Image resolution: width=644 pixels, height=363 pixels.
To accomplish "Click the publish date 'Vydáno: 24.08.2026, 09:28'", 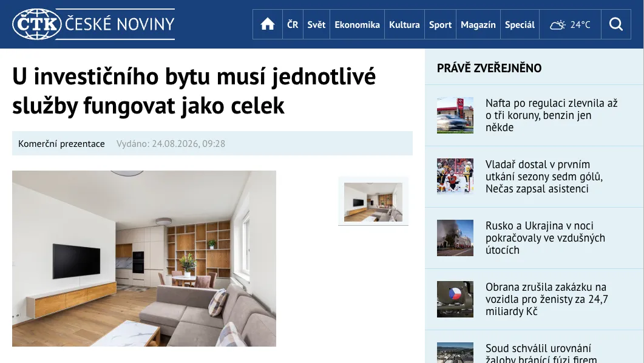I will (x=171, y=144).
